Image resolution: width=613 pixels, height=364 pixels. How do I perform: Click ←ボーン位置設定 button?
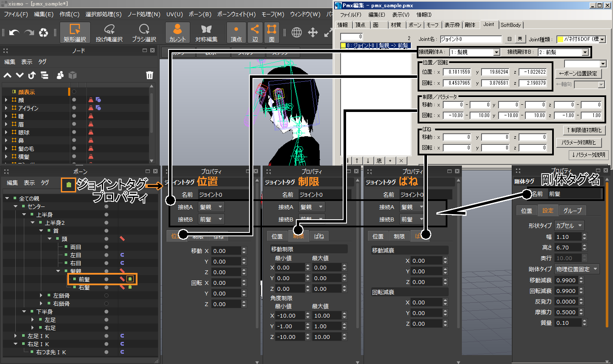point(578,74)
